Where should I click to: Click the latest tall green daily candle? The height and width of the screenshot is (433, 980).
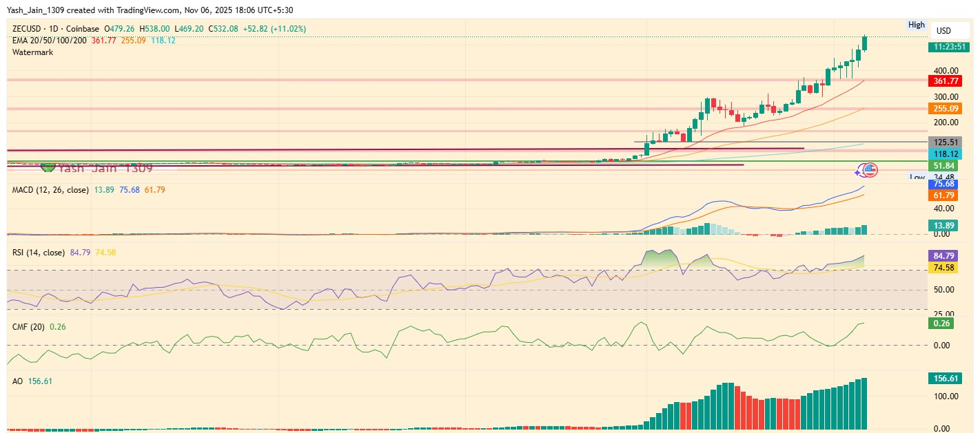[865, 43]
